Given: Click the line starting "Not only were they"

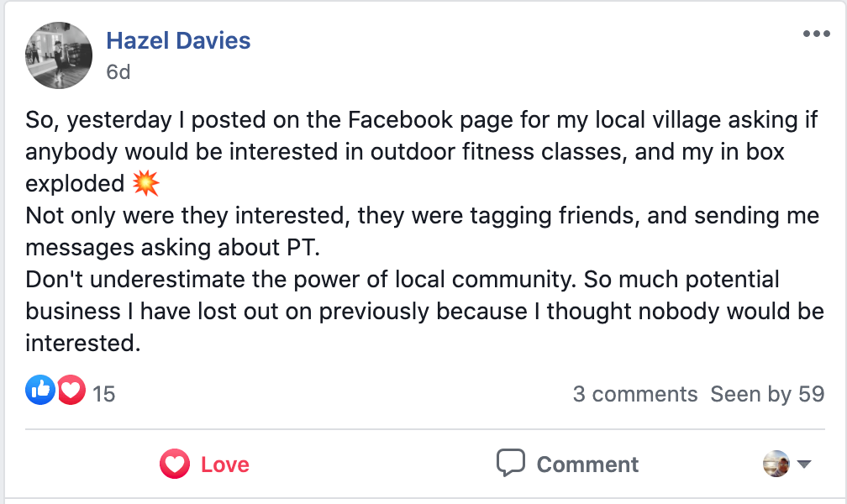Looking at the screenshot, I should tap(422, 216).
